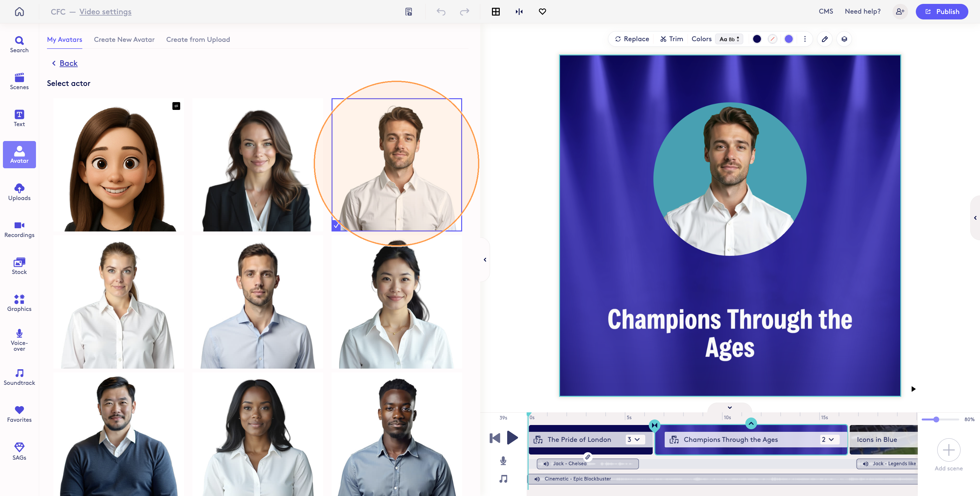Click the heart favorite icon in top bar
Screen dimensions: 980x496
click(542, 11)
